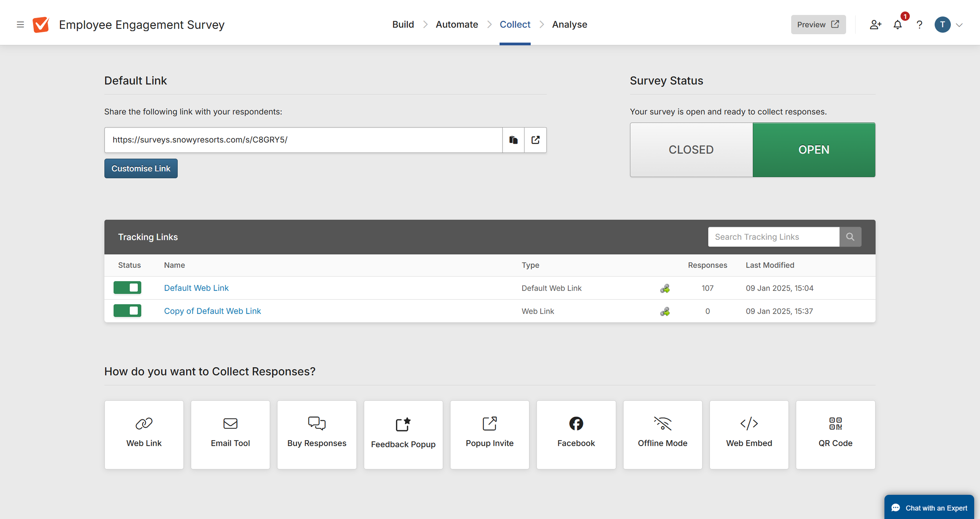Click link icon in Default Web Link row
Image resolution: width=980 pixels, height=519 pixels.
pos(665,288)
